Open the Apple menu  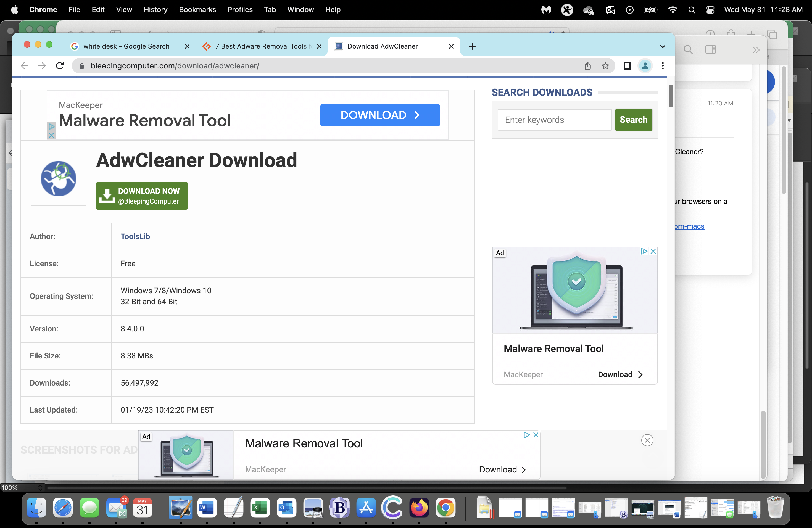point(15,10)
